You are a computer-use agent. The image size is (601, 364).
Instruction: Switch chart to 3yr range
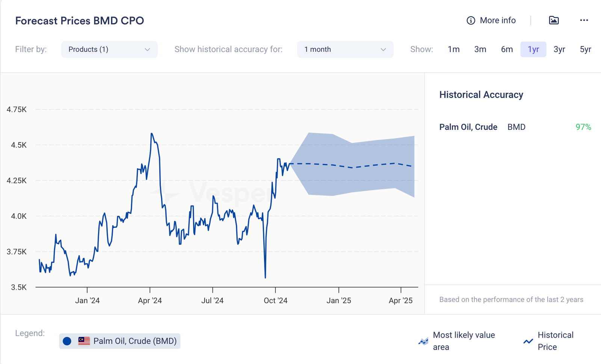point(559,50)
